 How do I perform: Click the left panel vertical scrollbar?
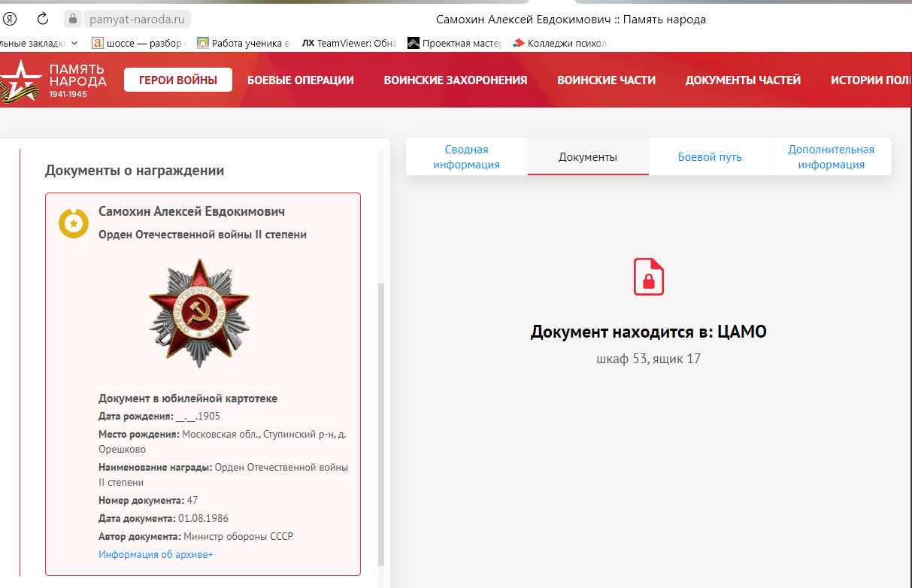[380, 421]
